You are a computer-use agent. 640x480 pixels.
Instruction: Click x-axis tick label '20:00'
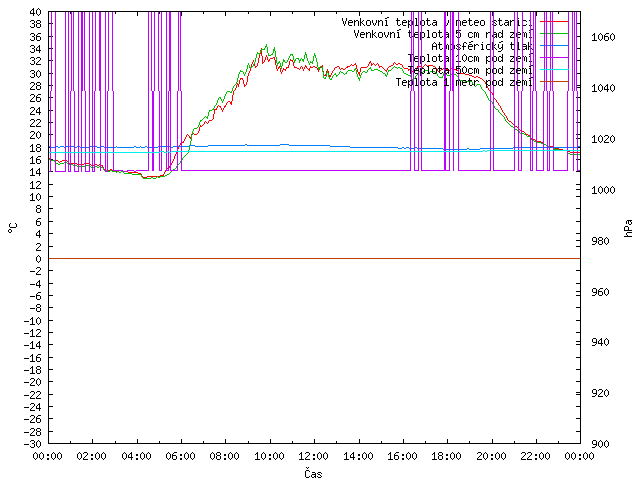(491, 456)
